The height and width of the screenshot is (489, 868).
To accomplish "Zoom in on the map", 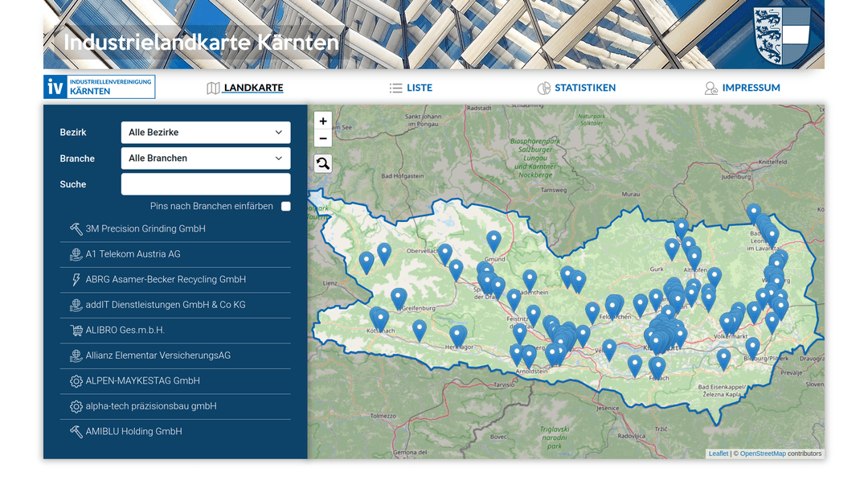I will pos(323,121).
